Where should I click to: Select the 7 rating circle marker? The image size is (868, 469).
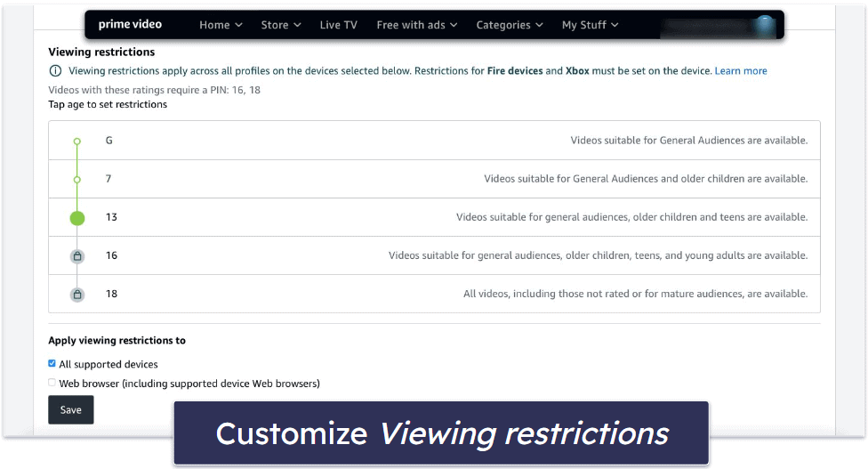(77, 179)
